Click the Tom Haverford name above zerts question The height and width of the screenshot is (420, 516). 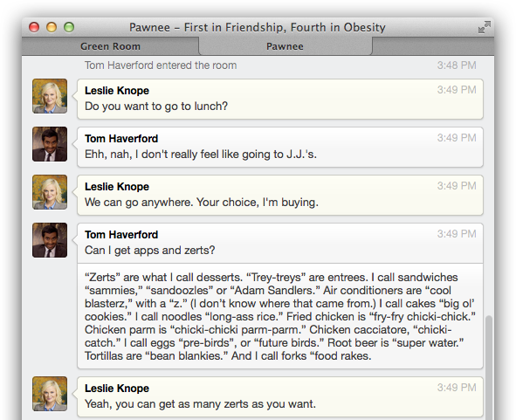121,234
